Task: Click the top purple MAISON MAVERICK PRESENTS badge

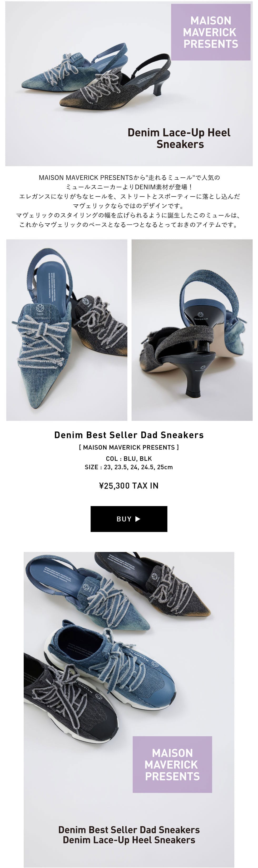Action: [211, 32]
